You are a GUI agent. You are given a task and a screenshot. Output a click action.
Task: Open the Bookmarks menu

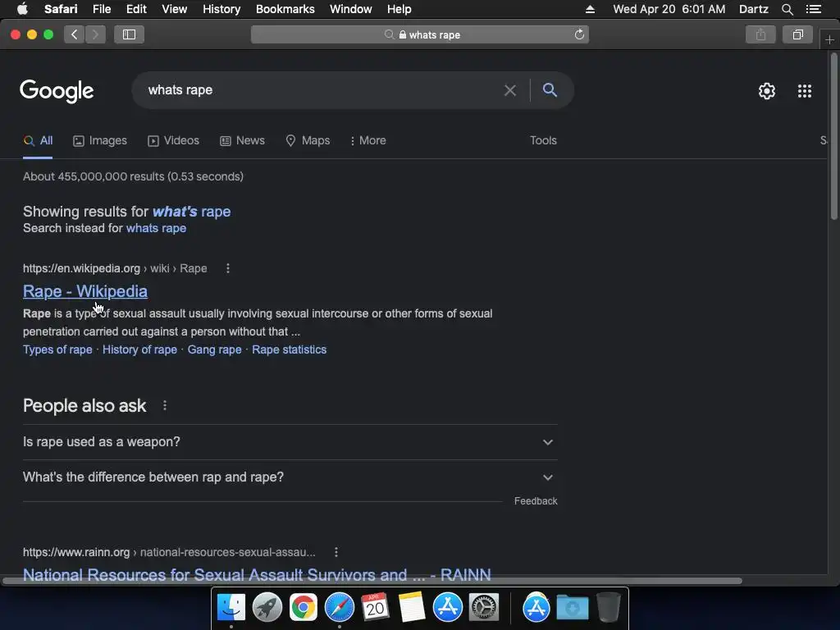click(285, 9)
